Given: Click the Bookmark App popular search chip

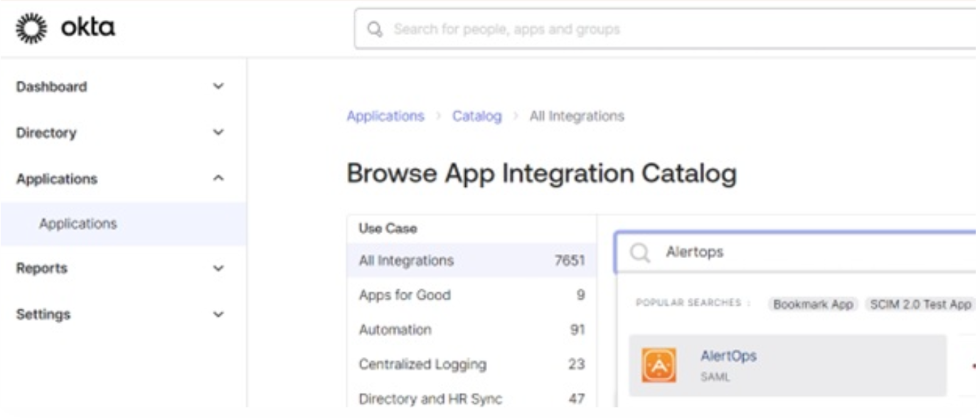Looking at the screenshot, I should click(813, 304).
